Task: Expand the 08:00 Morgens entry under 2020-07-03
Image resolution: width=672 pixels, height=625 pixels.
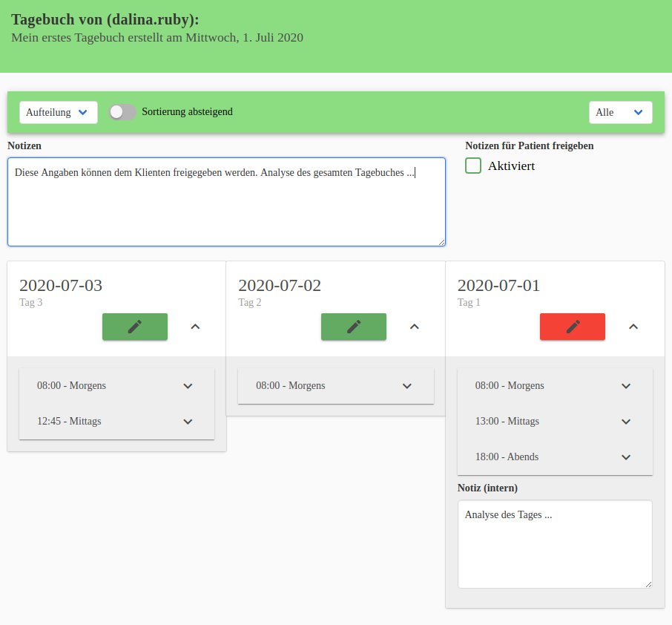Action: [188, 385]
